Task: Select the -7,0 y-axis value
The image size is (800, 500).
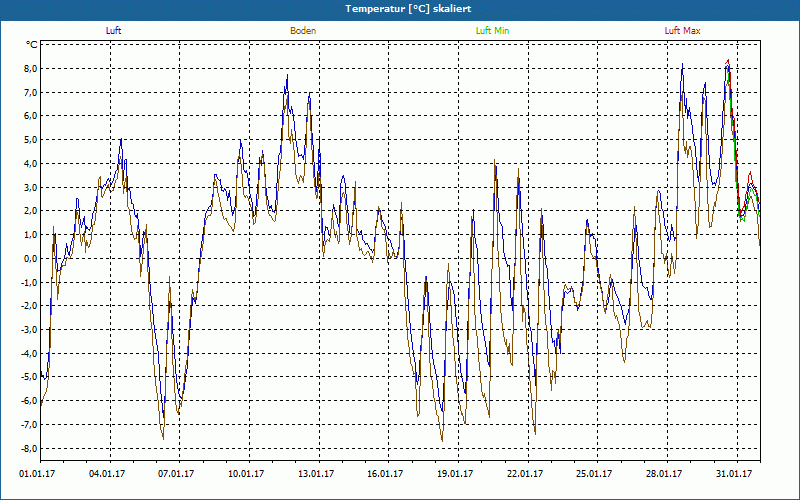Action: pos(28,424)
